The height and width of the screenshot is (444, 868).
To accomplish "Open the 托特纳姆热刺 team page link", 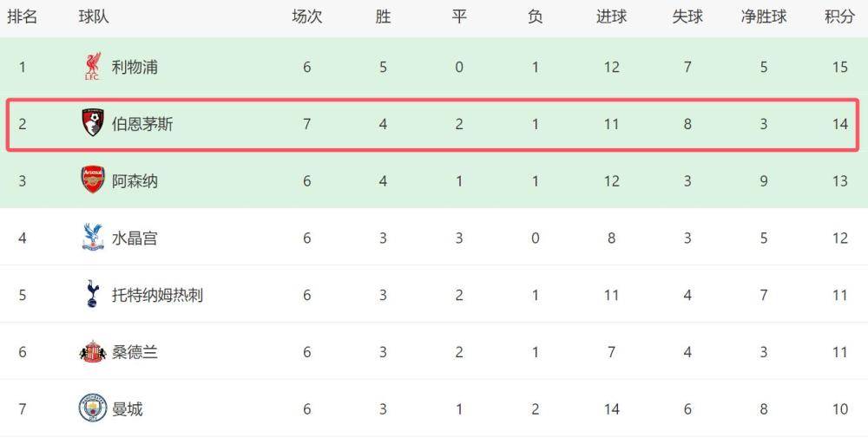I will click(157, 295).
